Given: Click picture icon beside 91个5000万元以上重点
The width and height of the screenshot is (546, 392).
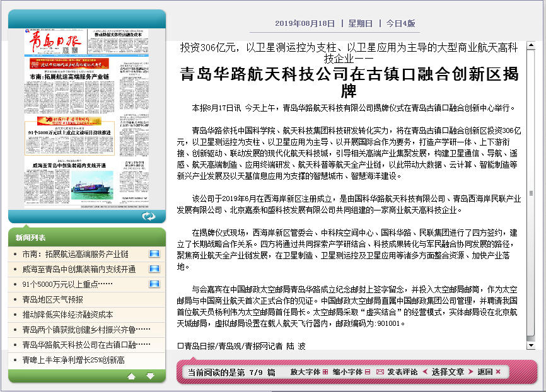Looking at the screenshot, I should (x=154, y=284).
